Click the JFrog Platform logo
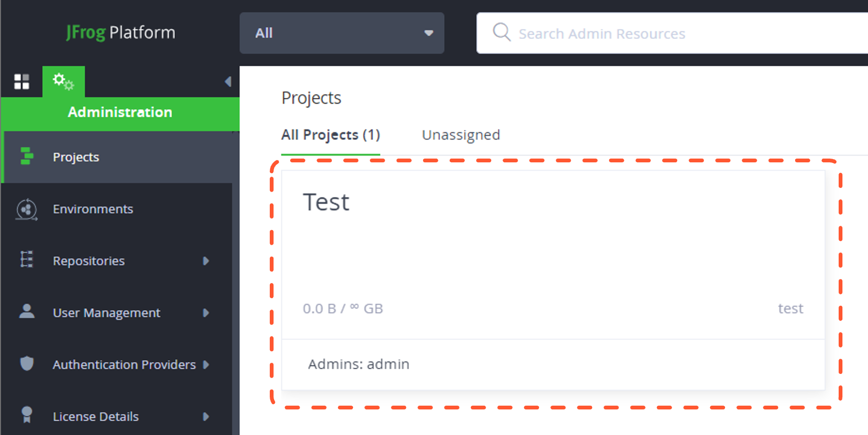868x435 pixels. 121,33
